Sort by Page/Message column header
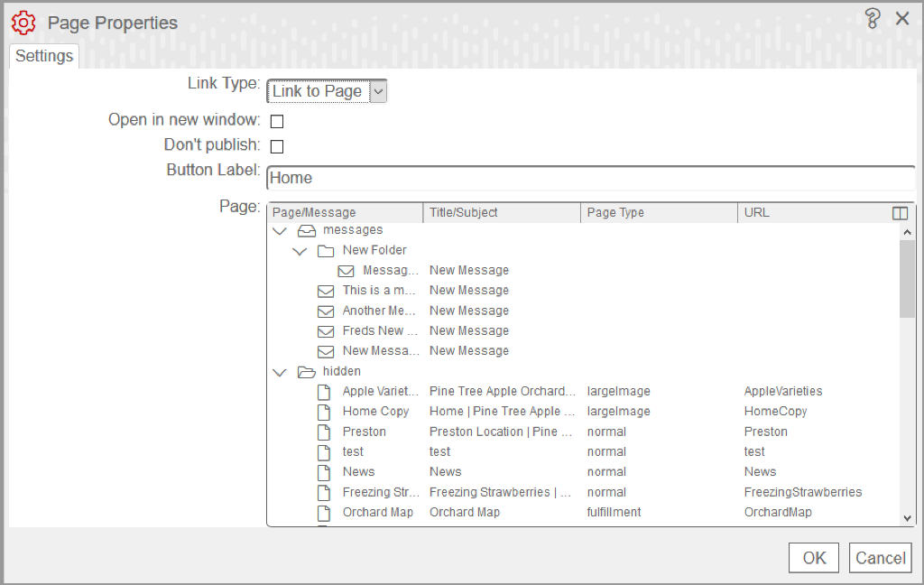Viewport: 924px width, 585px height. [x=346, y=212]
